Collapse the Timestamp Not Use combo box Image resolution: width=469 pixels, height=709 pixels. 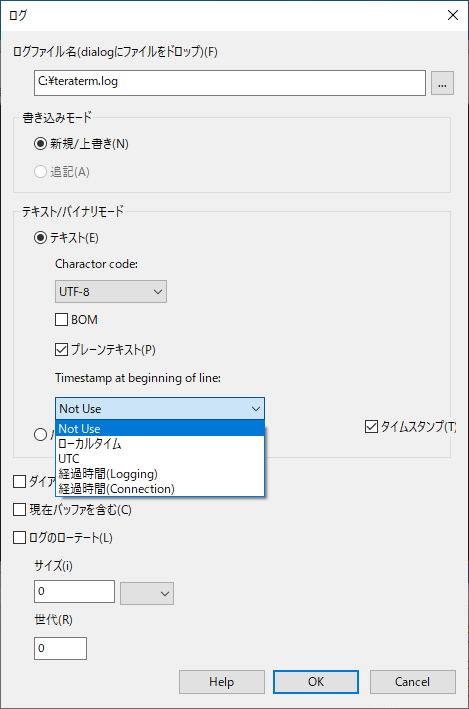pyautogui.click(x=160, y=409)
